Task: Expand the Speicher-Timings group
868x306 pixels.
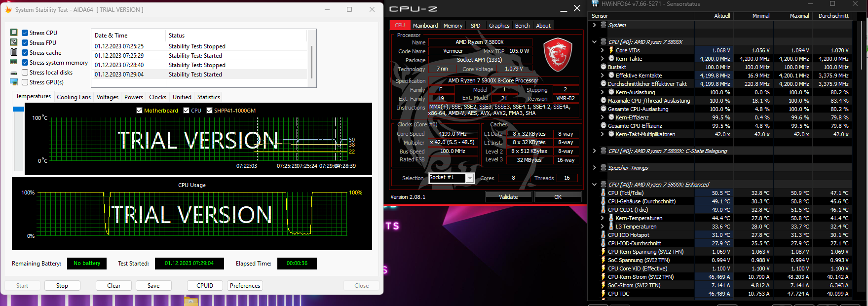Action: pyautogui.click(x=594, y=168)
